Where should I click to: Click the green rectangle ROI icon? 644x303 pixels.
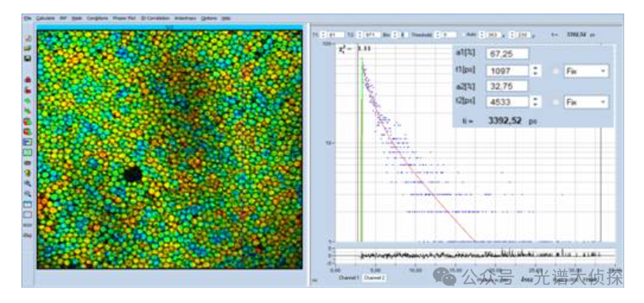point(28,153)
